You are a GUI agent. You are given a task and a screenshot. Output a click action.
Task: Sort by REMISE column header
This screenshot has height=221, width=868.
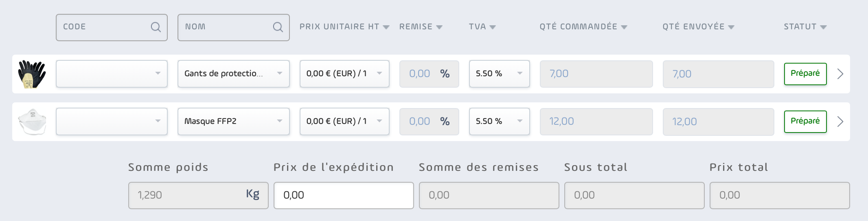[421, 27]
